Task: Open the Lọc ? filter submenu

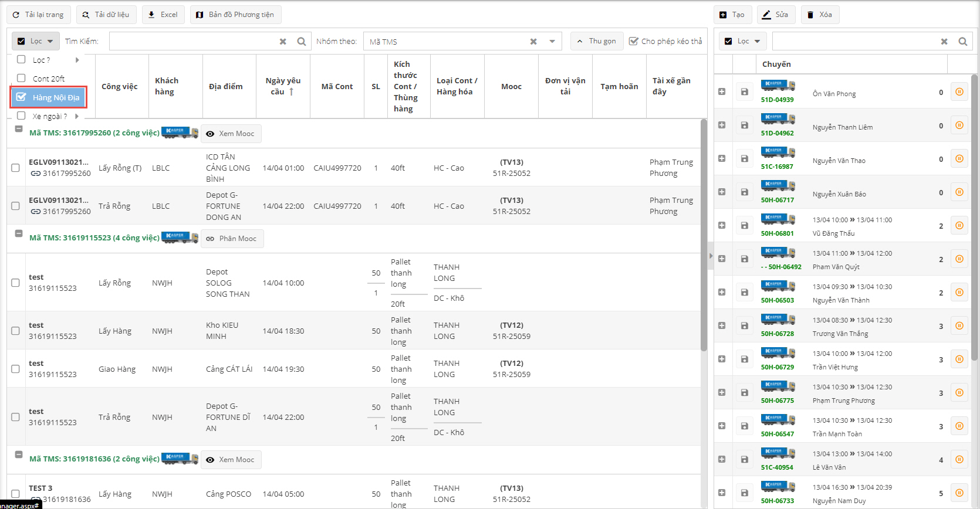Action: pos(48,60)
